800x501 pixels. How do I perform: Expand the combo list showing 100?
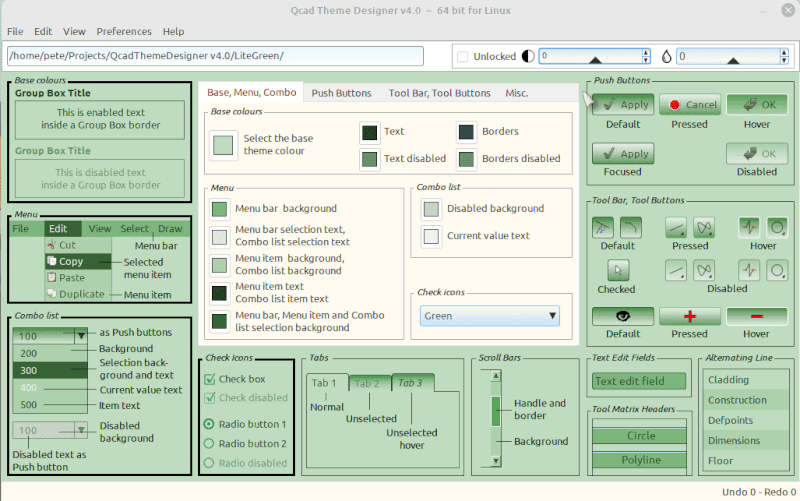pyautogui.click(x=82, y=336)
